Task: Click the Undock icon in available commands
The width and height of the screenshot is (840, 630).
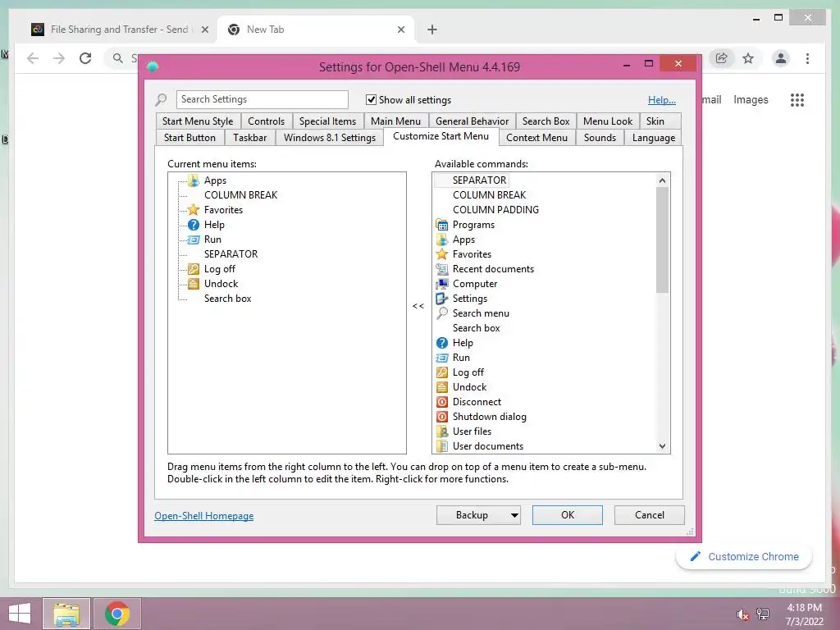Action: click(442, 387)
